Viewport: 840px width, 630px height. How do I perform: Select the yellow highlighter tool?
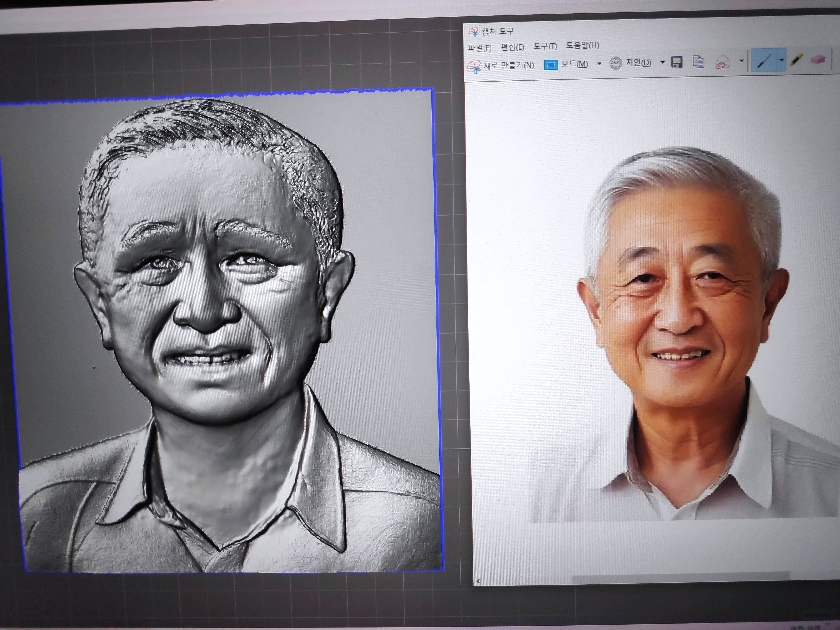[x=796, y=60]
